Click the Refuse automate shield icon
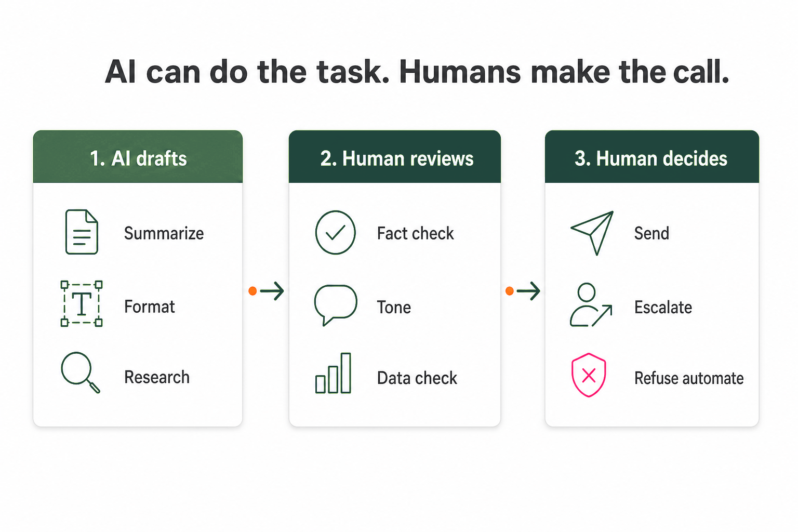The height and width of the screenshot is (532, 798). coord(589,375)
